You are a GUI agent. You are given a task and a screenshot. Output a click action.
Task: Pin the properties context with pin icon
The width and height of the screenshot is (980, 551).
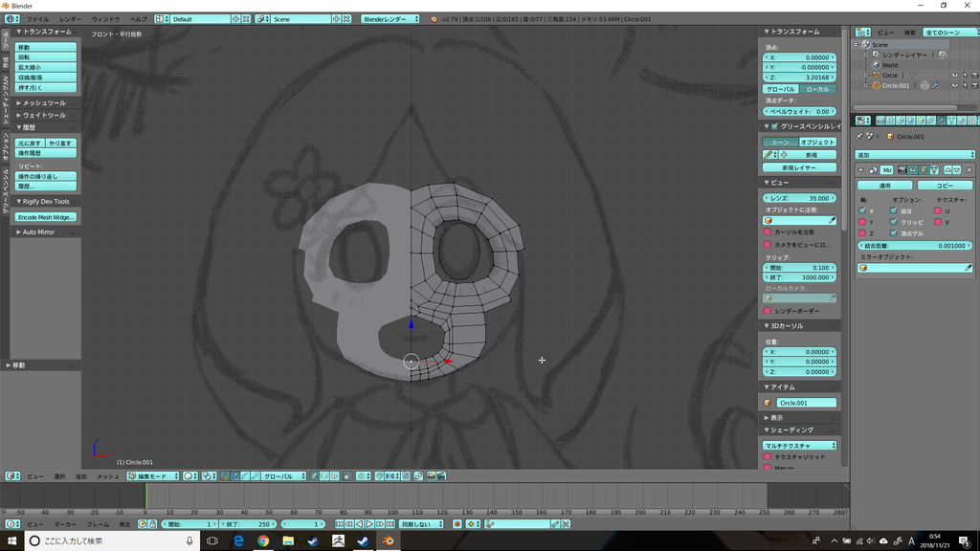point(859,136)
